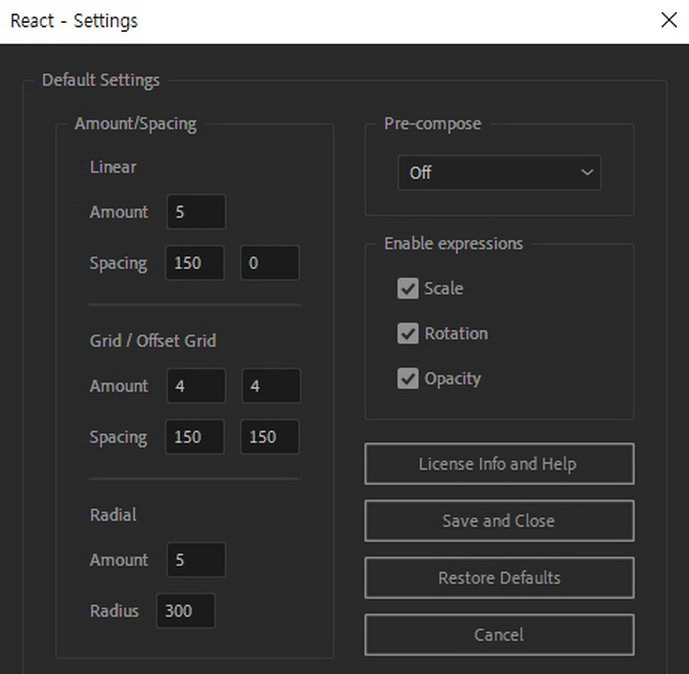Toggle the Rotation expression checkbox
This screenshot has height=674, width=689.
click(408, 333)
